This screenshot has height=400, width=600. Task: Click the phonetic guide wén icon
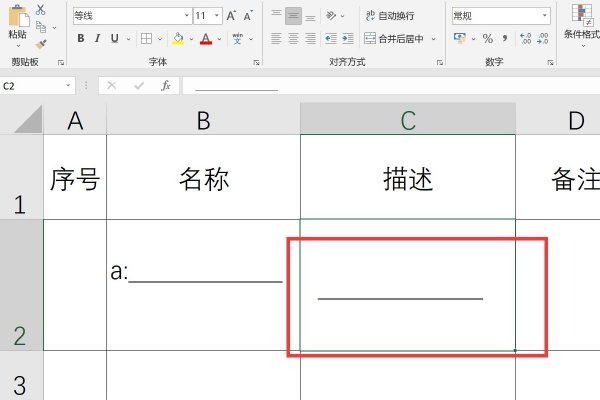238,38
